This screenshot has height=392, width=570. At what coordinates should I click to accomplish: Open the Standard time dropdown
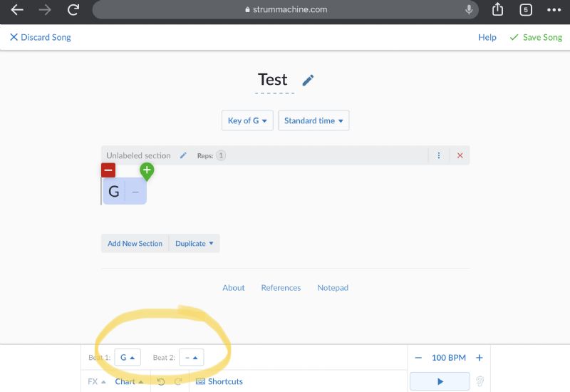(313, 120)
